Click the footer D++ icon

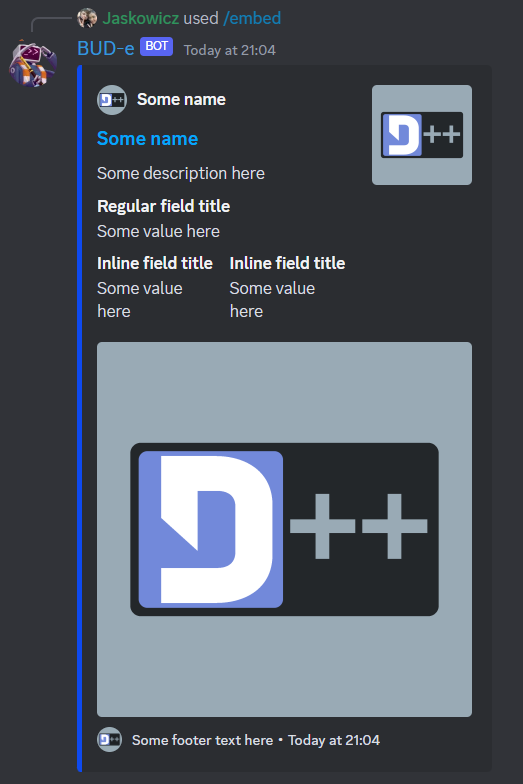point(110,740)
